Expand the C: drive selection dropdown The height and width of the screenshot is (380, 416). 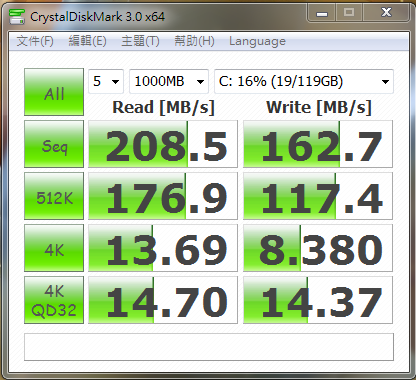click(x=304, y=81)
